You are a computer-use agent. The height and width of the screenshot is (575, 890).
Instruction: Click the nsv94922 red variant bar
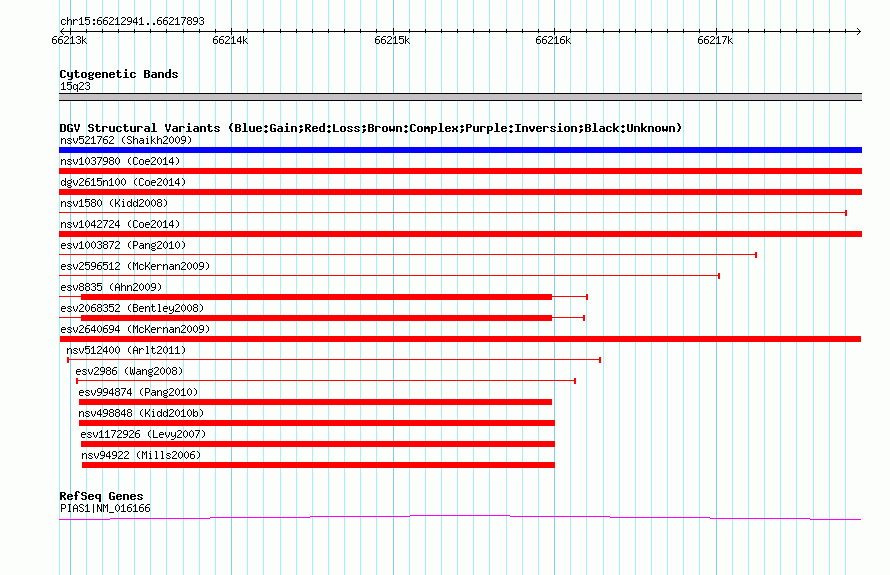(x=318, y=465)
